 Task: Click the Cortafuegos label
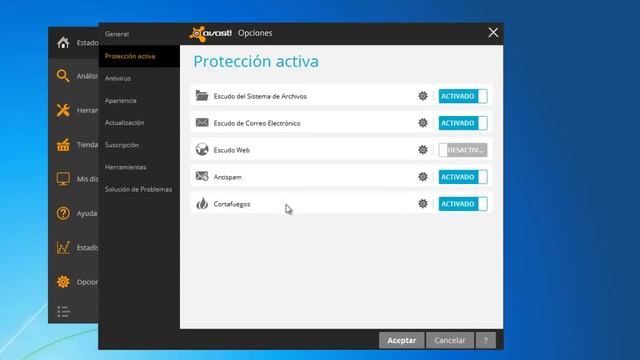(232, 204)
